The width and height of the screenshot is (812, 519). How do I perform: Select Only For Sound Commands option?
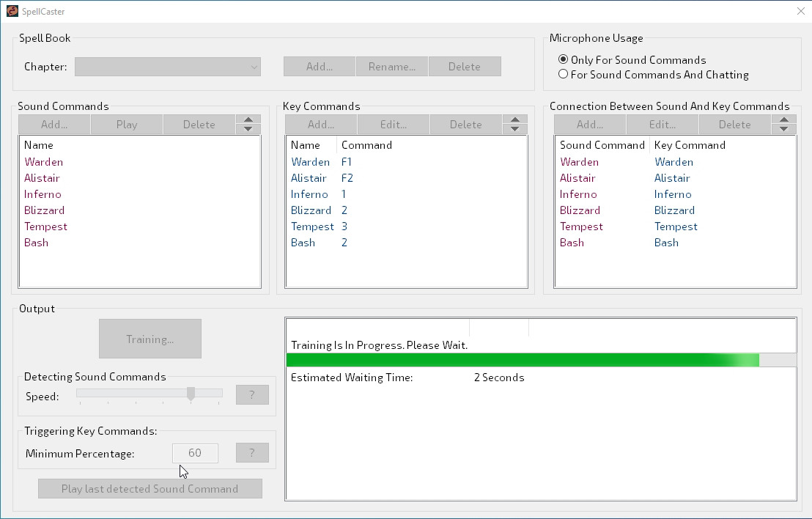(x=563, y=60)
